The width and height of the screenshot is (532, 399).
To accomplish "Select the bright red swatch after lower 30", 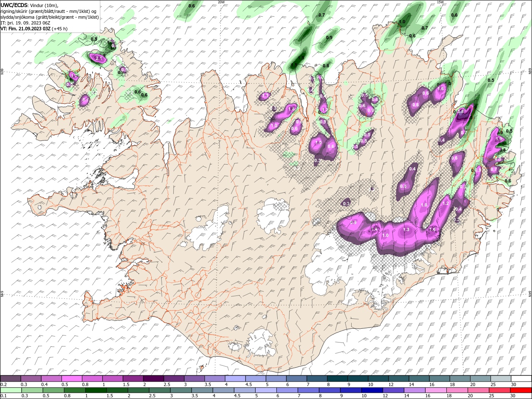I will [521, 390].
